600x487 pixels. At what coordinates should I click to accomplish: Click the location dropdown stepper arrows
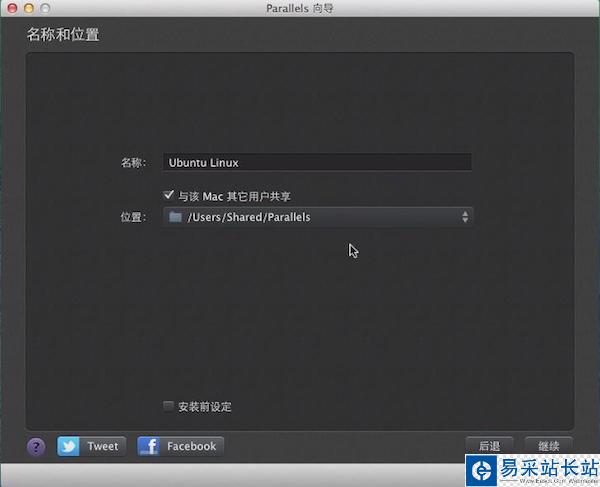465,217
